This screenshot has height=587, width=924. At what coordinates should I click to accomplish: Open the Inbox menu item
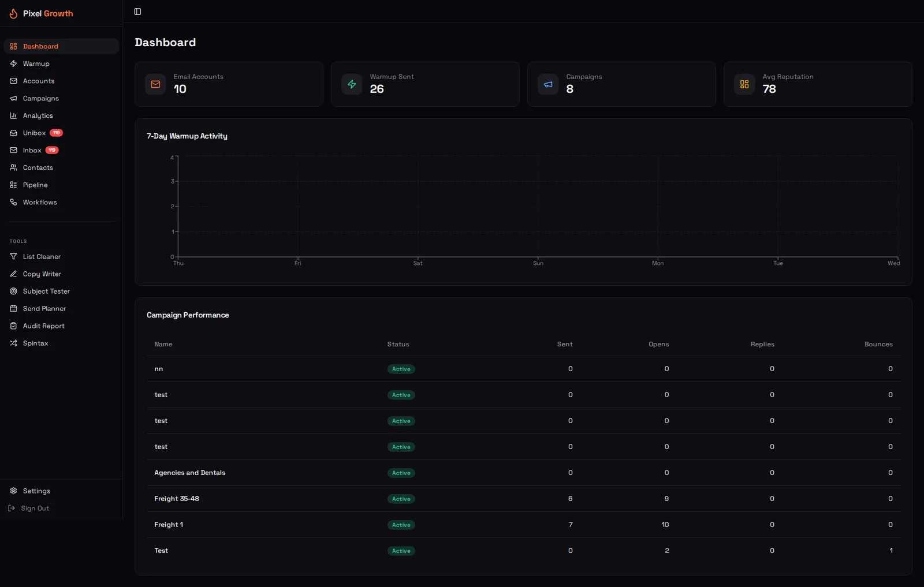tap(61, 150)
